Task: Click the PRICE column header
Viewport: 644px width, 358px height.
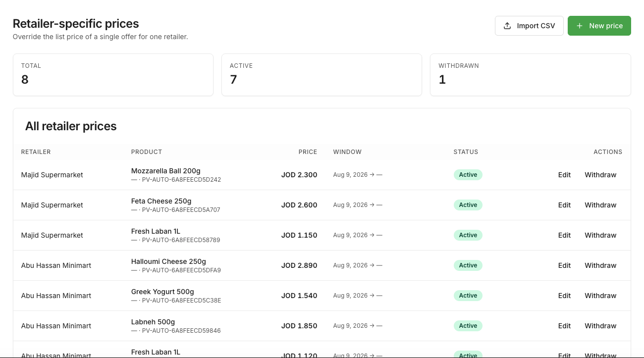Action: point(308,152)
